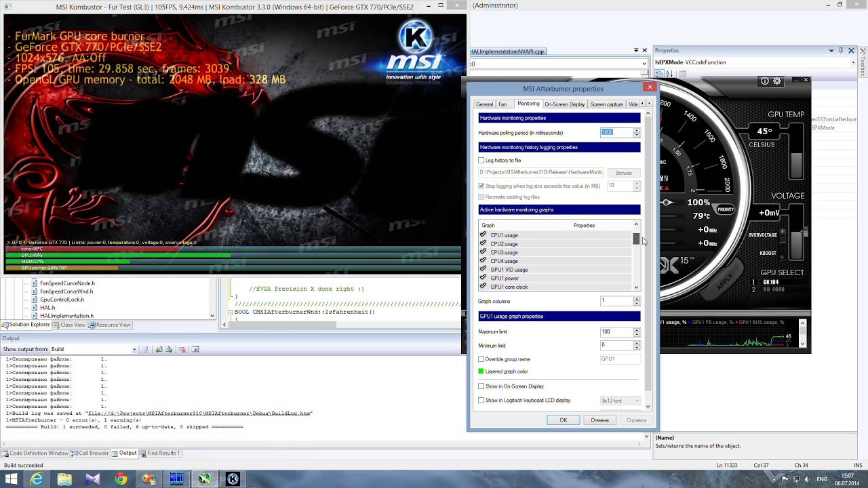Click the APPLY button on the Afterburner skin

click(724, 279)
